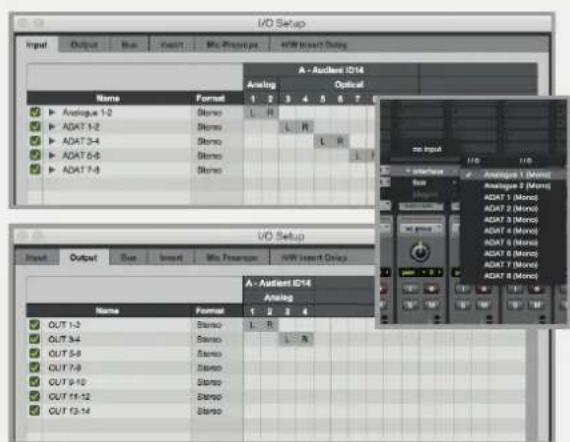Viewport: 570px width, 442px height.
Task: Click the R cell of OUT 3-4
Action: coord(305,339)
